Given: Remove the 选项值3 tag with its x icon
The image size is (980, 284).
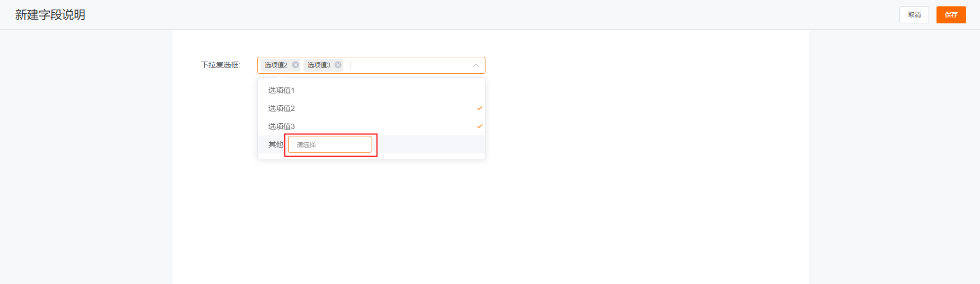Looking at the screenshot, I should [x=338, y=65].
